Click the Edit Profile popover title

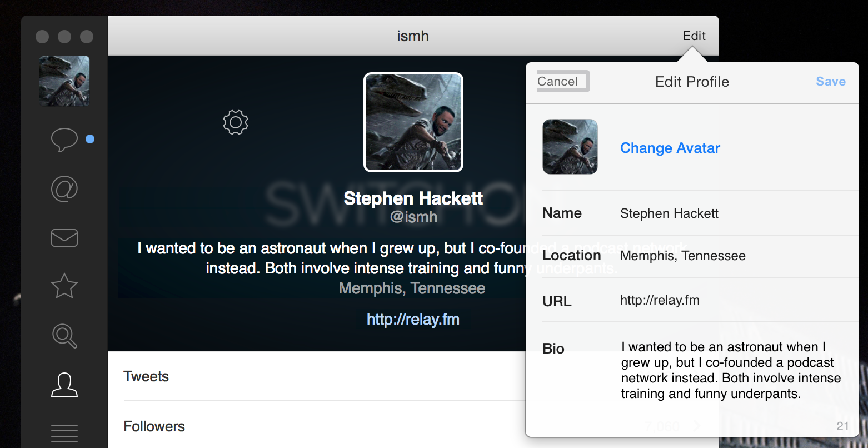pyautogui.click(x=692, y=82)
